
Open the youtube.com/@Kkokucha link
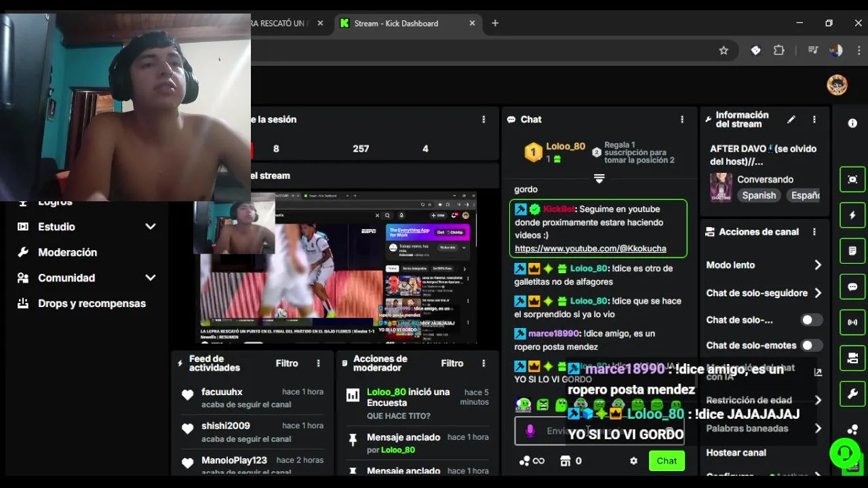pyautogui.click(x=591, y=249)
